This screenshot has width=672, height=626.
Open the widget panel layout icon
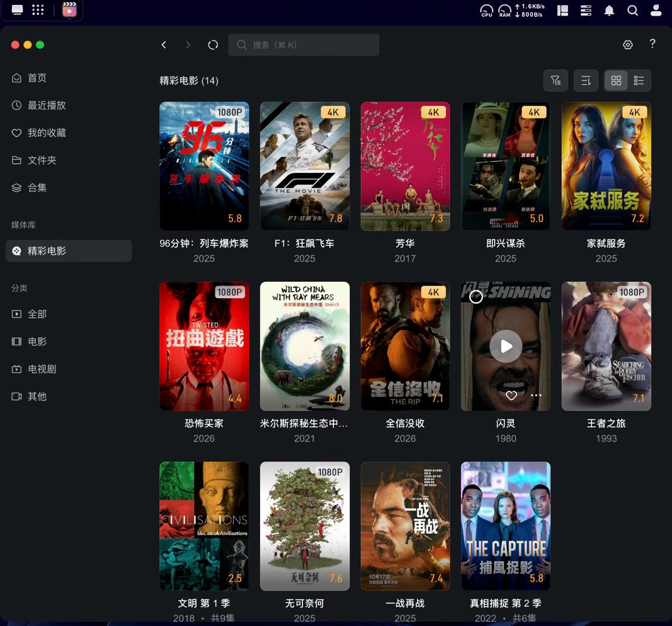pyautogui.click(x=562, y=11)
